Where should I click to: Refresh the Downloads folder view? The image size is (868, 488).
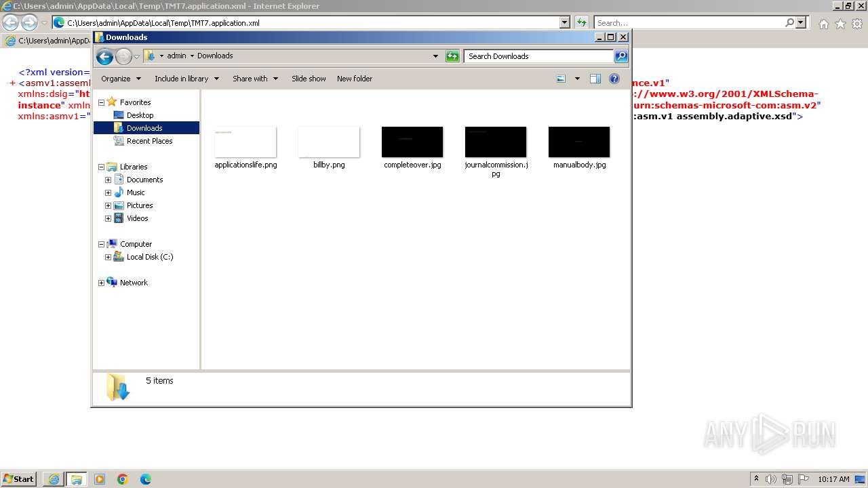452,56
